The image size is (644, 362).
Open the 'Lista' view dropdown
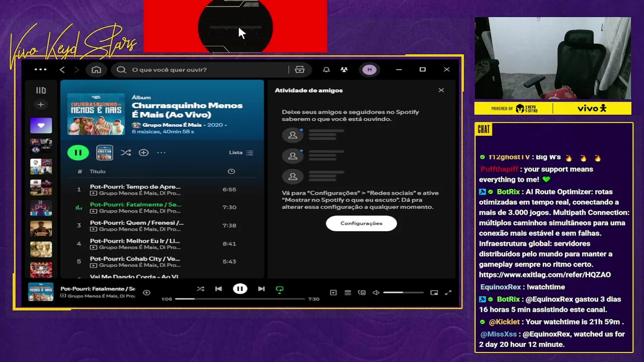(x=241, y=152)
